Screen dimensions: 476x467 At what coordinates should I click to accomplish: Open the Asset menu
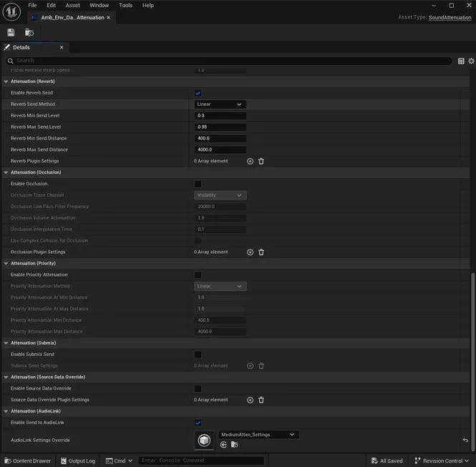point(72,6)
